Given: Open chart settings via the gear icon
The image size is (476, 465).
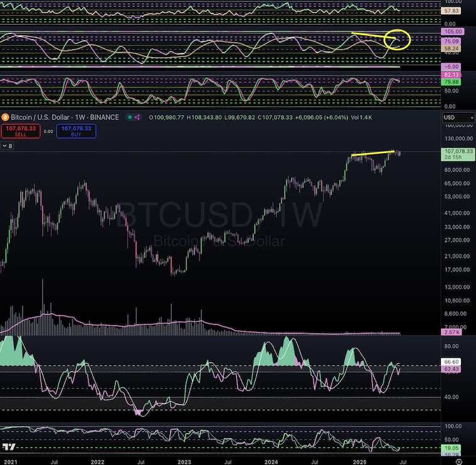Looking at the screenshot, I should pos(458,462).
